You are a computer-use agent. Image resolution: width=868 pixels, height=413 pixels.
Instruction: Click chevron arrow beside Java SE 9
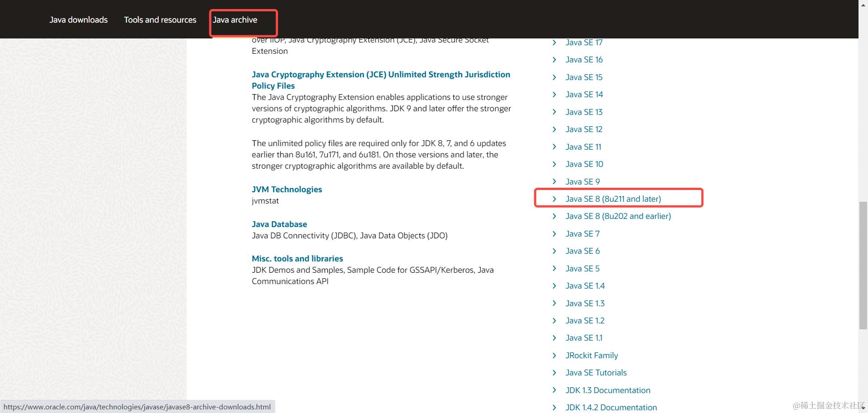pos(554,182)
